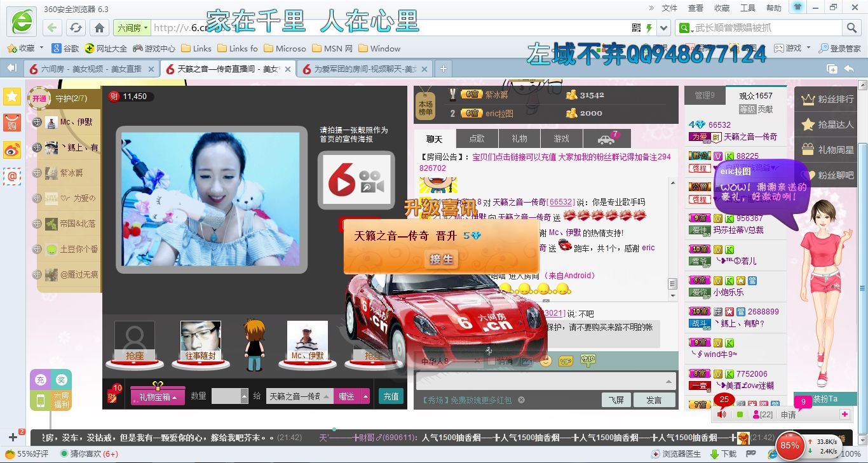Open the address bar QR code icon

coord(636,28)
